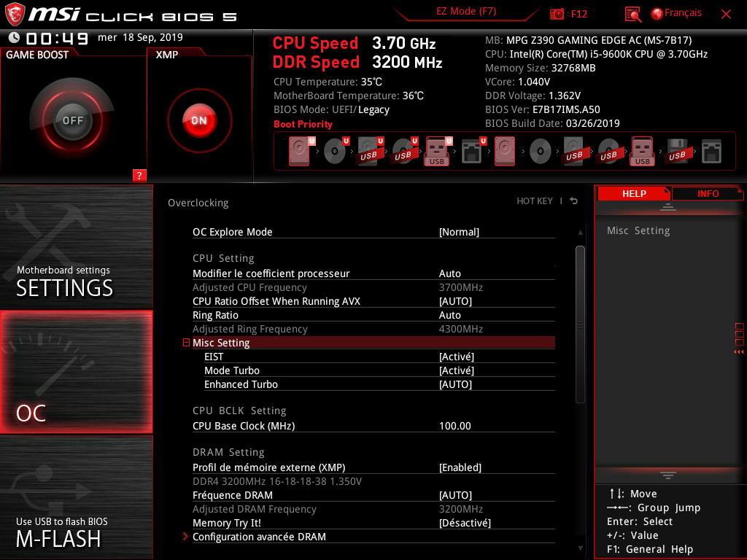Select the fifth boot device, USB key
The image size is (747, 560).
(x=438, y=151)
